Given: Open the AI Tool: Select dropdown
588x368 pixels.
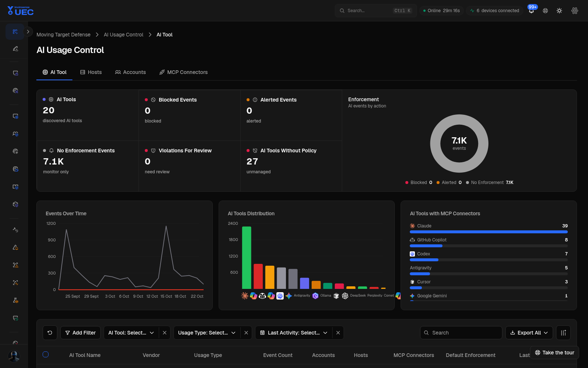Looking at the screenshot, I should coord(131,333).
